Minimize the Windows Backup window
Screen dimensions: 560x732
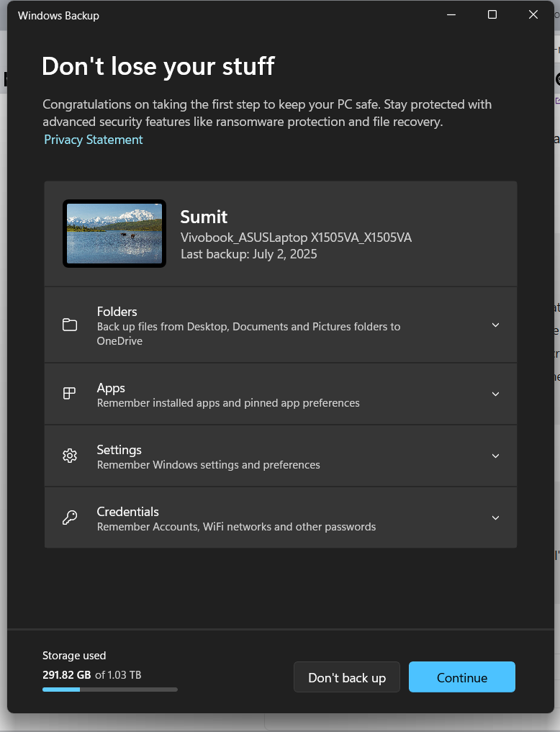click(451, 14)
